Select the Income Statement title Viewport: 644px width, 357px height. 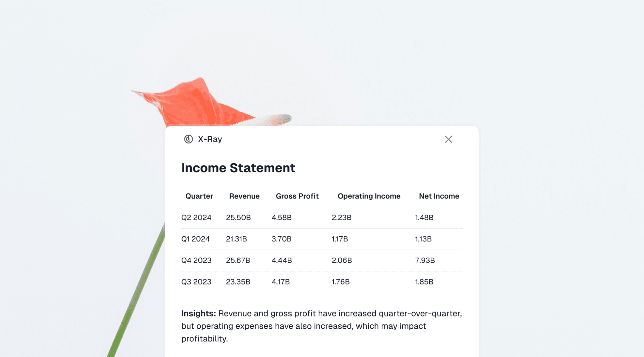tap(238, 168)
